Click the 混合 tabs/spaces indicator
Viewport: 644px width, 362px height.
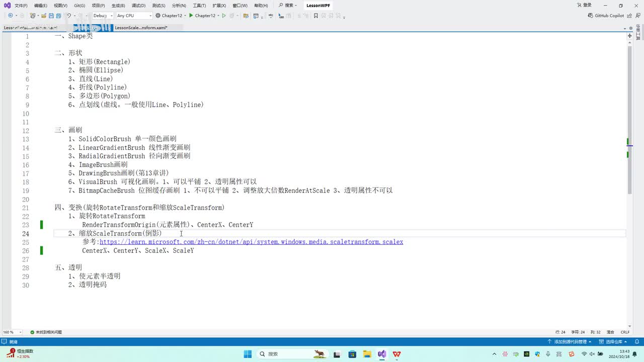point(610,332)
